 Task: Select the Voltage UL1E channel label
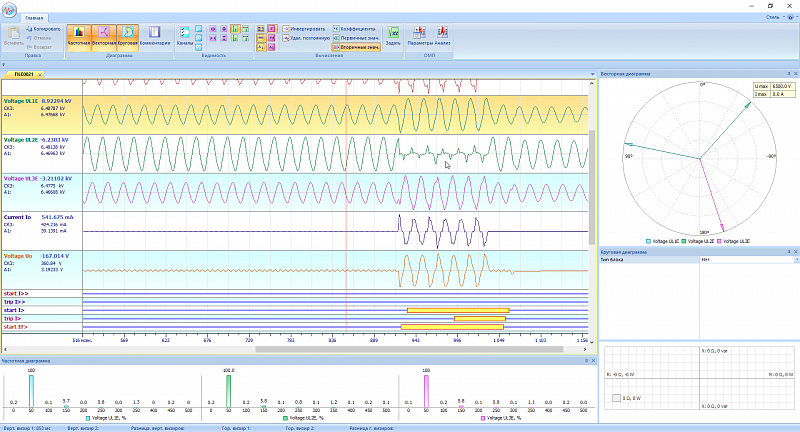(21, 101)
